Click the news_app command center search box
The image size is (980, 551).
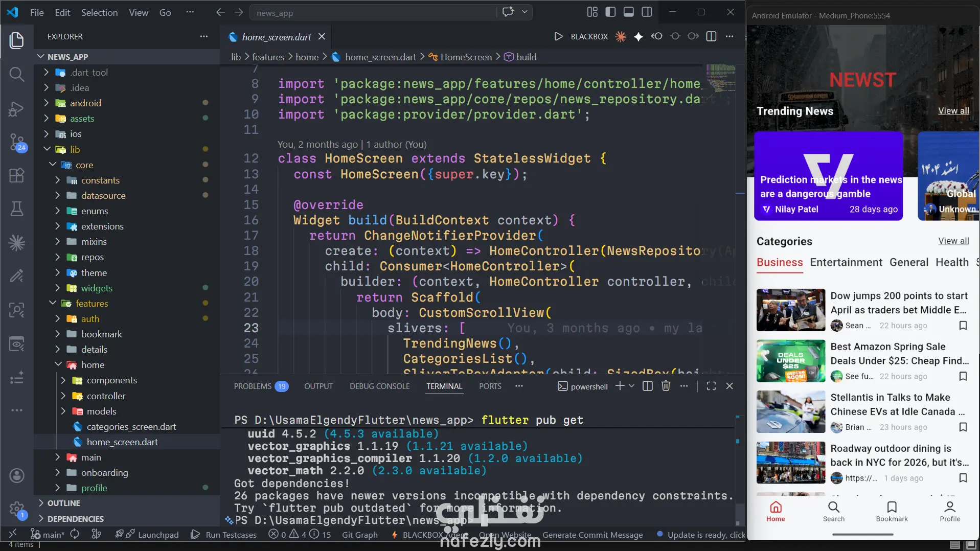373,13
